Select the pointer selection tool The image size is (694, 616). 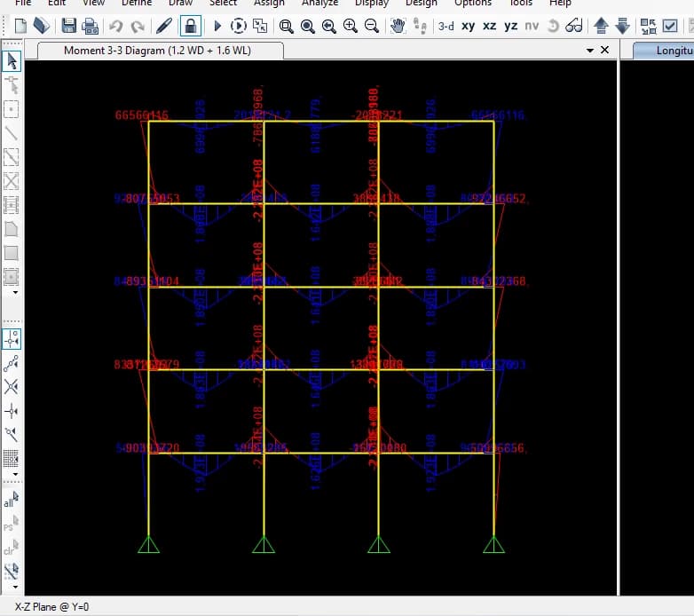coord(12,61)
